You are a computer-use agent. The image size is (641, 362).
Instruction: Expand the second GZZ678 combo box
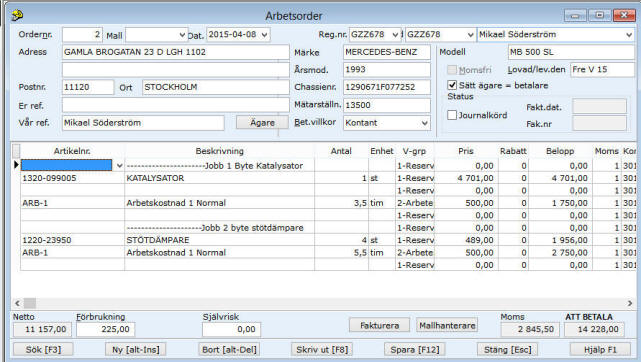[470, 35]
